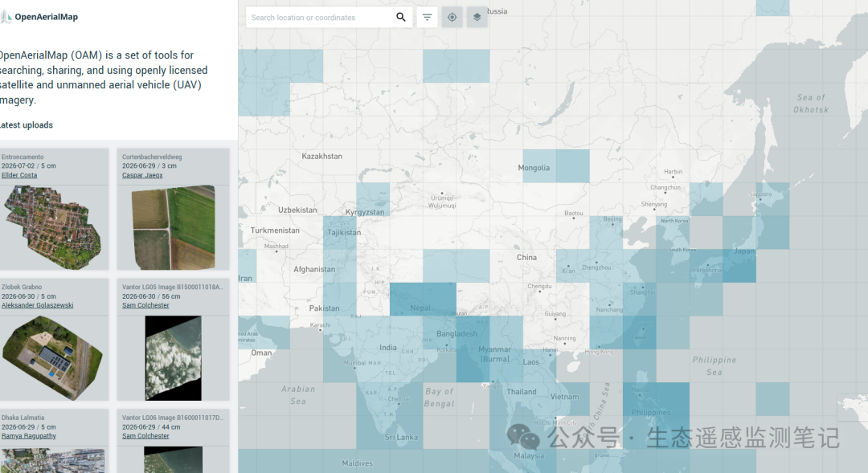The height and width of the screenshot is (473, 868).
Task: Open Caspar Jaeqx's profile link
Action: tap(142, 175)
